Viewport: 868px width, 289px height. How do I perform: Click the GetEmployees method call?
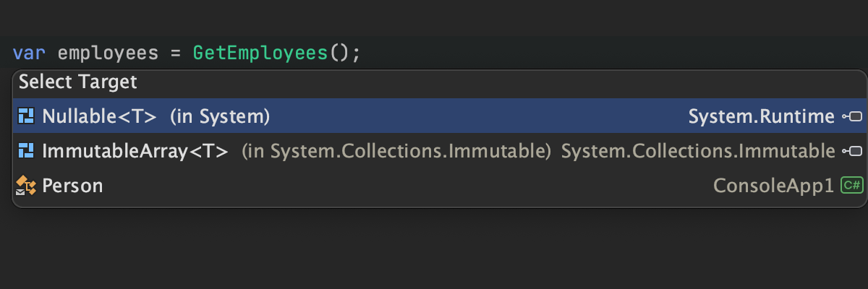click(x=260, y=53)
